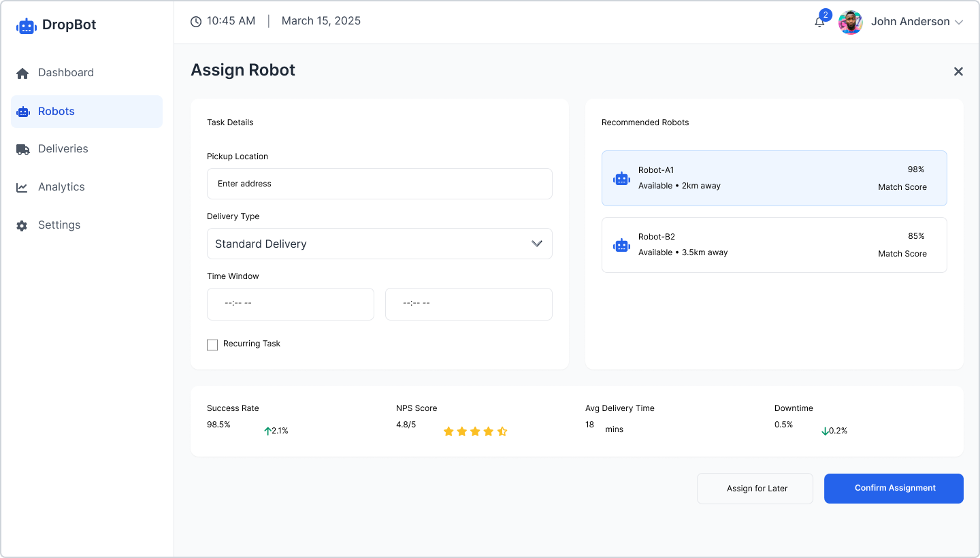Open the Dashboard page
The image size is (980, 558).
(x=65, y=73)
